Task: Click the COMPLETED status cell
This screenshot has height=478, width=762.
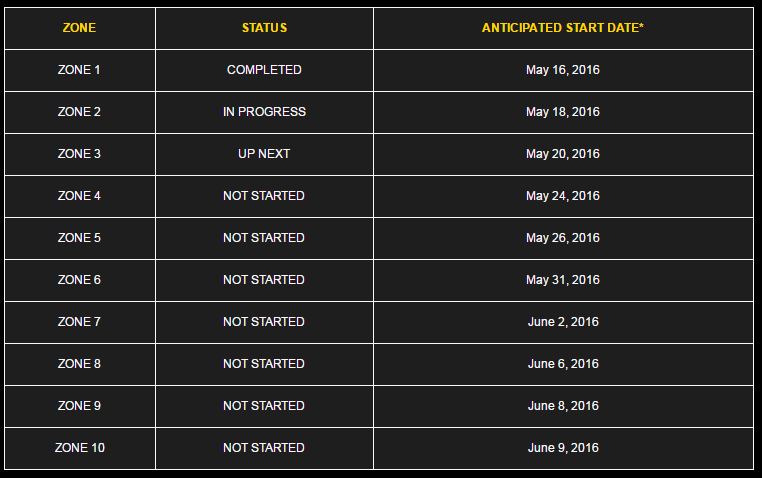Action: [264, 70]
